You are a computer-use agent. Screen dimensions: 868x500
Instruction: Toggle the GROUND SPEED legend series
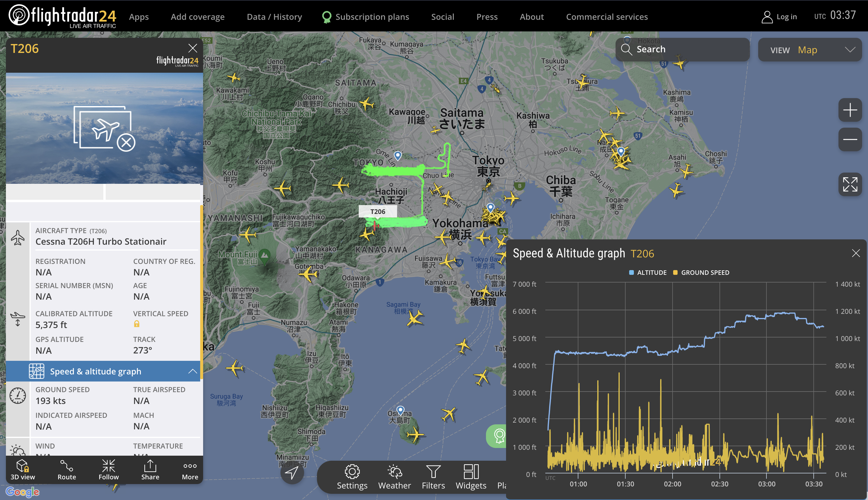(701, 272)
